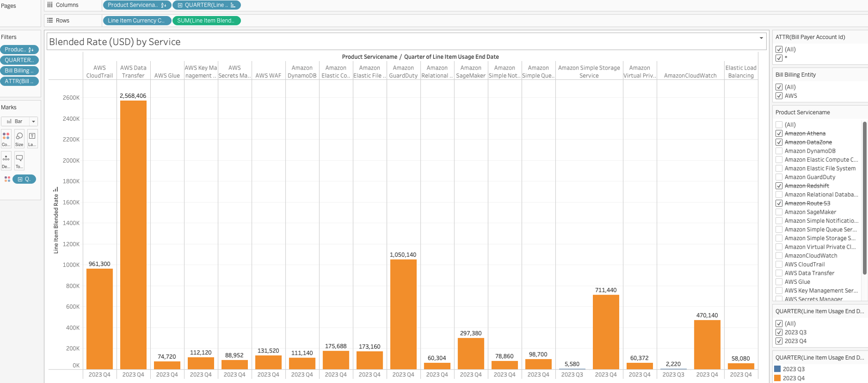The height and width of the screenshot is (383, 868).
Task: Select the SUM(Line Item Blend..) pill in Rows
Action: coord(206,21)
